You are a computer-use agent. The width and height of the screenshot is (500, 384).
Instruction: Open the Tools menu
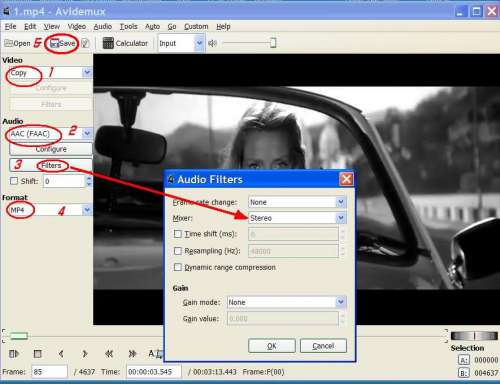click(129, 26)
